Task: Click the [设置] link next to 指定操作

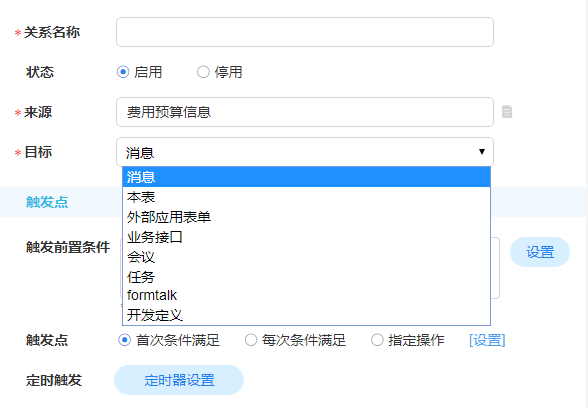Action: coord(487,340)
